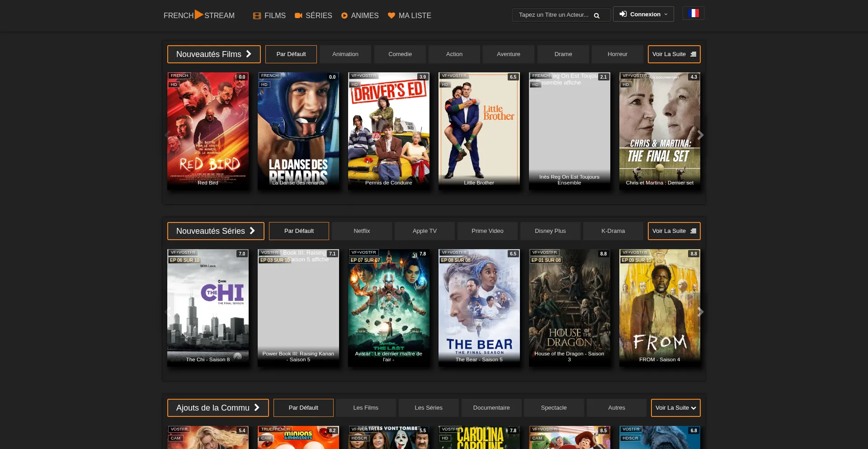Select the Disney Plus series tab
This screenshot has height=449, width=868.
click(550, 231)
